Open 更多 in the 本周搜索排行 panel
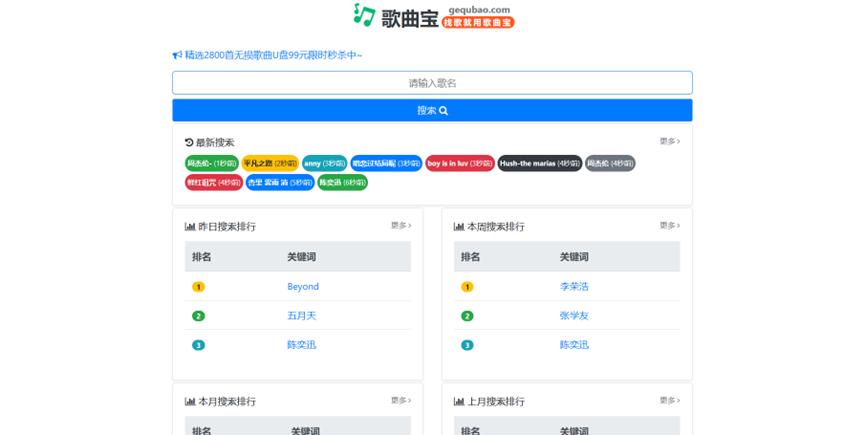The height and width of the screenshot is (435, 865). pyautogui.click(x=670, y=225)
